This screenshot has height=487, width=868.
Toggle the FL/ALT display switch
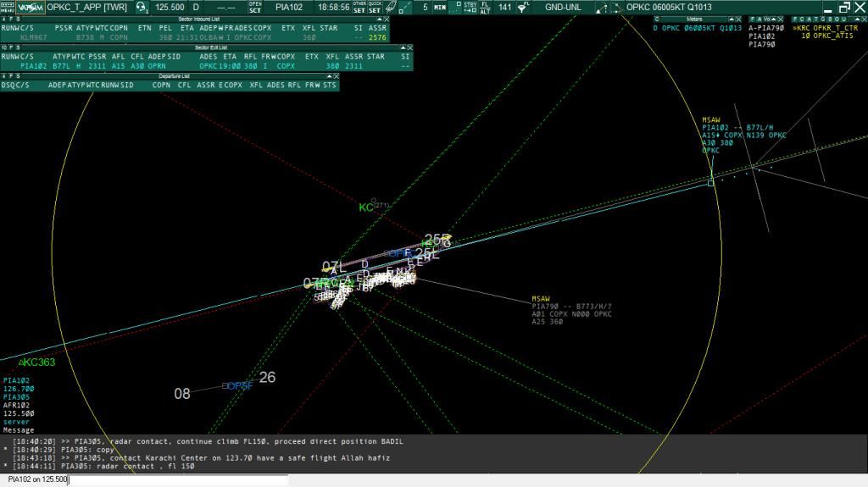coord(485,8)
